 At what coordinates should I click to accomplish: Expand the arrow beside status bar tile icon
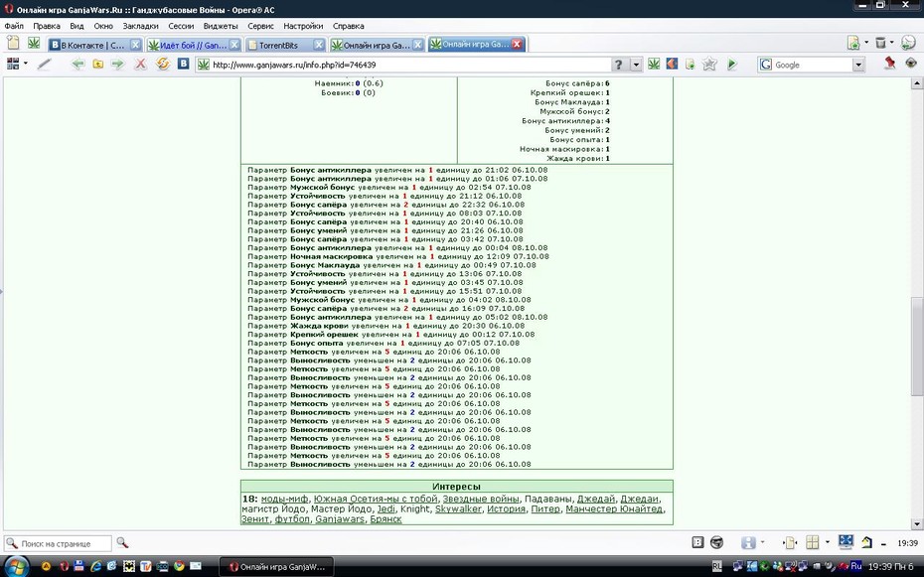click(827, 542)
